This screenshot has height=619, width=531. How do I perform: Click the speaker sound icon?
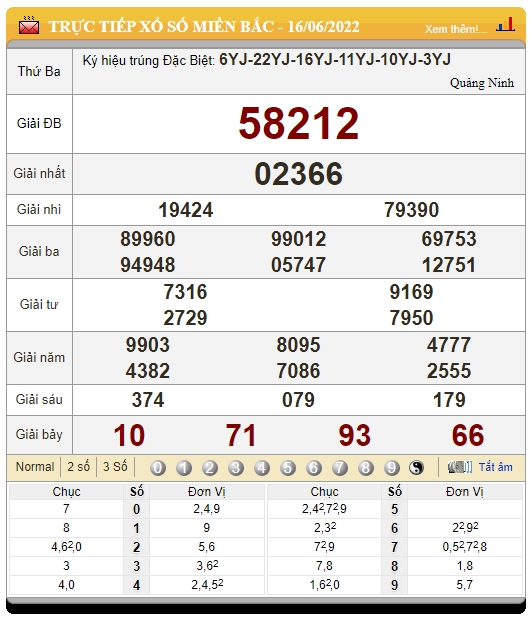(x=460, y=467)
